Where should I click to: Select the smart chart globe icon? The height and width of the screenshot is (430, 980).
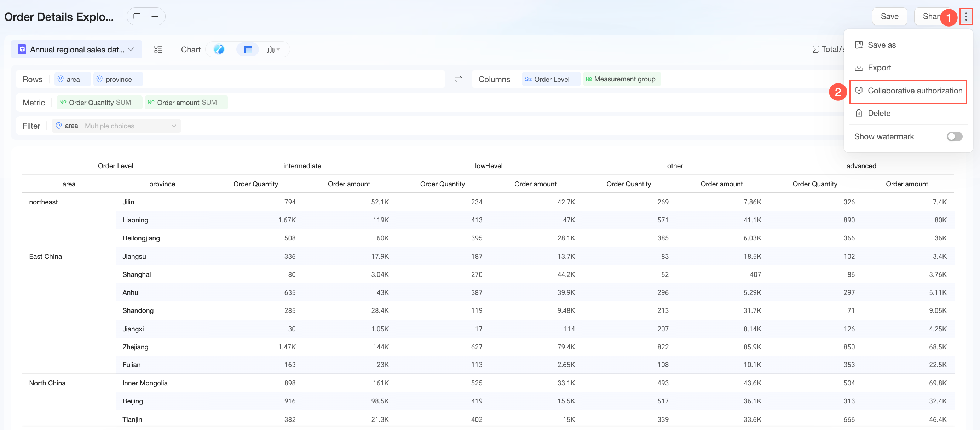click(219, 50)
